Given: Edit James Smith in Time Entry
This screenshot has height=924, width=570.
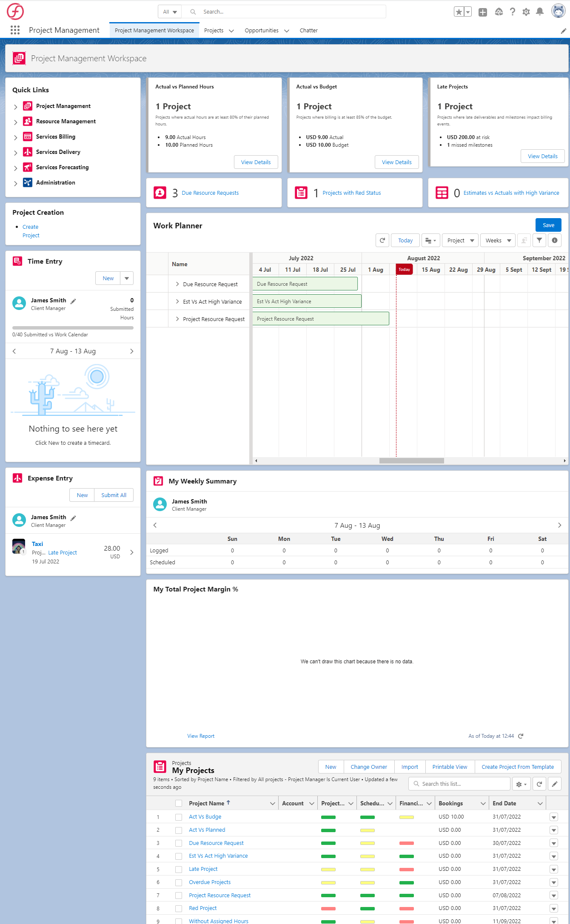Looking at the screenshot, I should coord(73,301).
